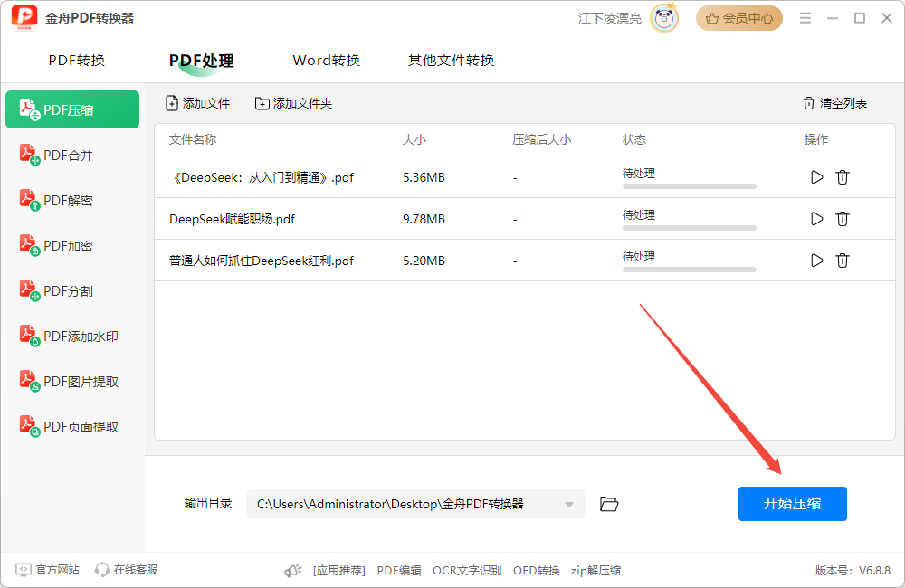This screenshot has height=588, width=905.
Task: Open the PDF编辑 recommended app link
Action: pos(399,571)
